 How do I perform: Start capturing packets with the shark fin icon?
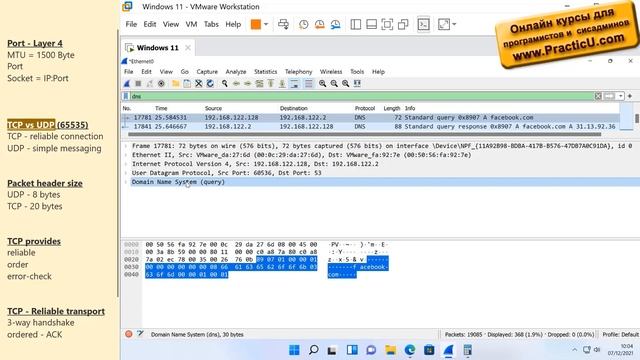127,84
